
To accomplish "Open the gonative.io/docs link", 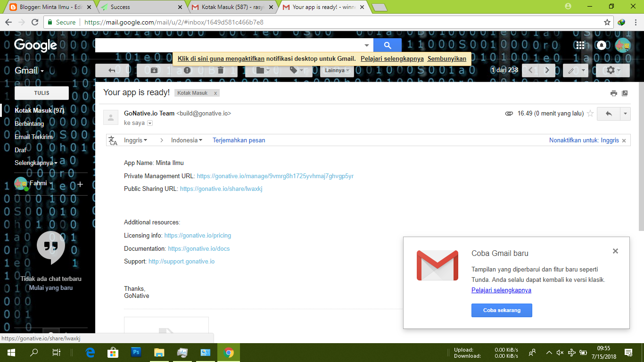I will (x=199, y=248).
